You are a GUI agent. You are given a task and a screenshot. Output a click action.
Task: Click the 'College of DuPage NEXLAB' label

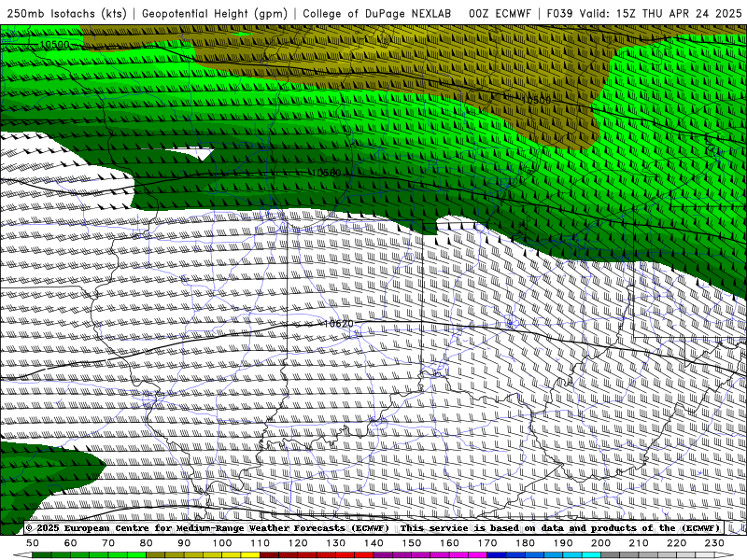click(x=377, y=13)
